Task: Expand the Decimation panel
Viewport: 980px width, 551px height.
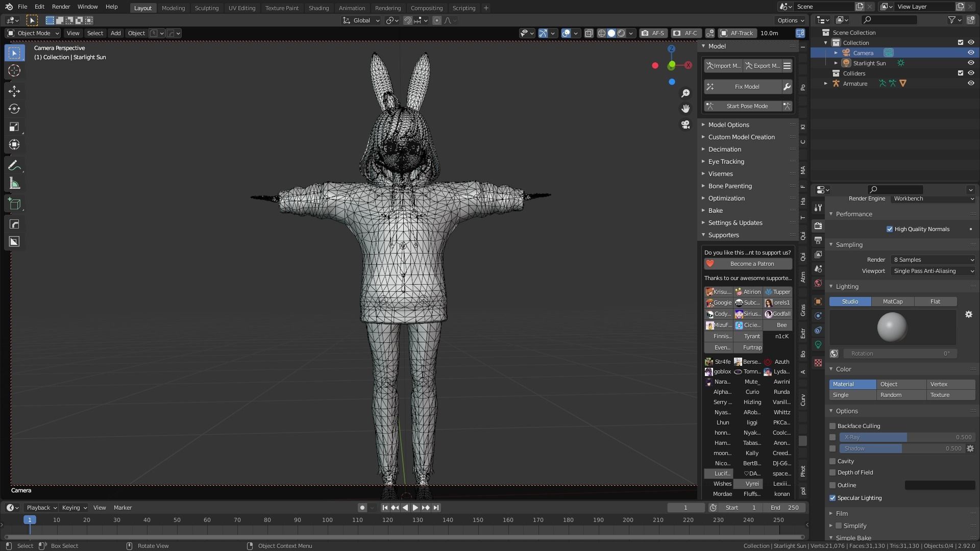Action: [x=724, y=149]
